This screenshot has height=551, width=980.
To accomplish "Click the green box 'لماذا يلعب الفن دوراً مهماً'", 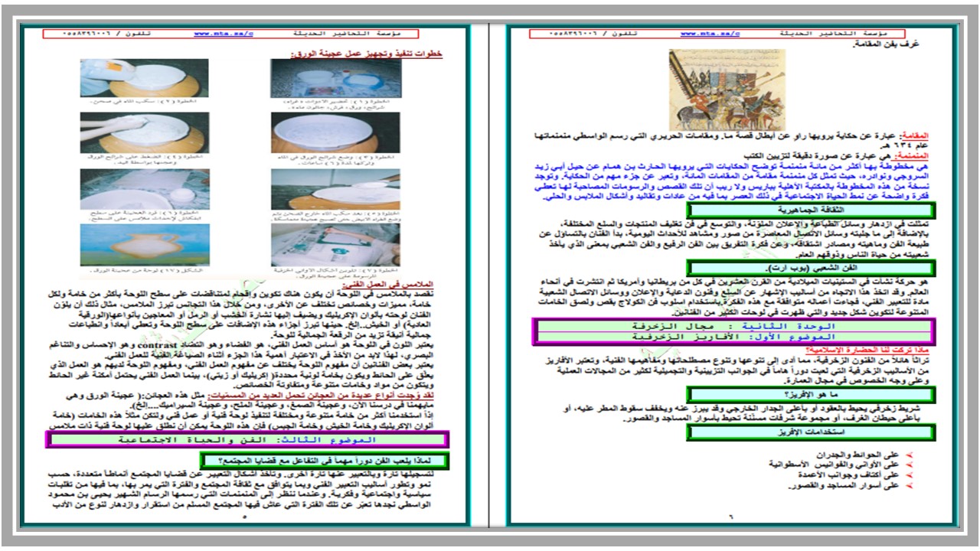I will [324, 461].
